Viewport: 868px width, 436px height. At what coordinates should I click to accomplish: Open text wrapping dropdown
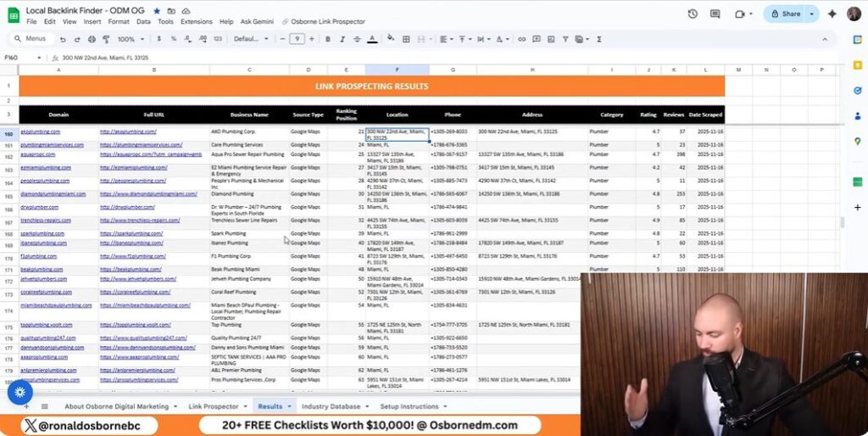482,39
